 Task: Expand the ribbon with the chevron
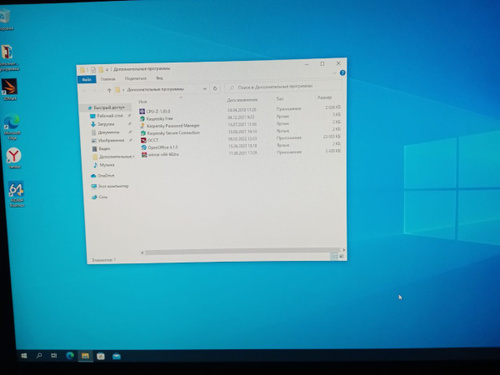pos(335,73)
